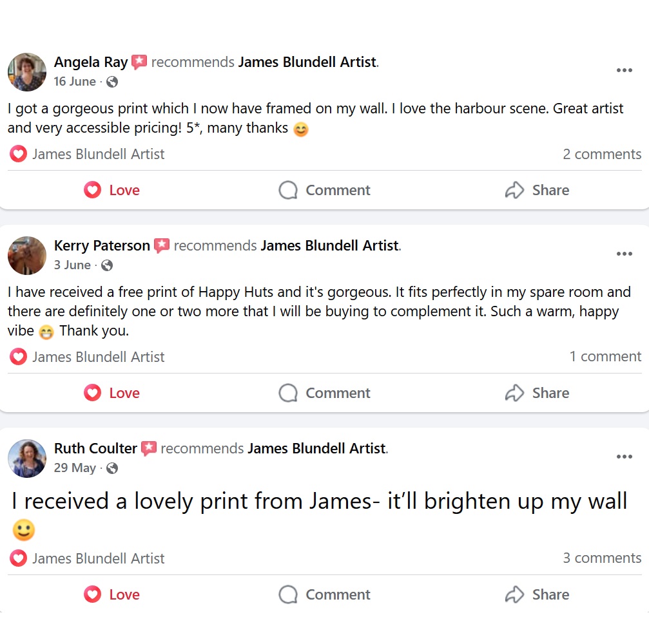Open the three-dot menu on Angela Ray's review
Viewport: 649px width, 644px height.
624,70
